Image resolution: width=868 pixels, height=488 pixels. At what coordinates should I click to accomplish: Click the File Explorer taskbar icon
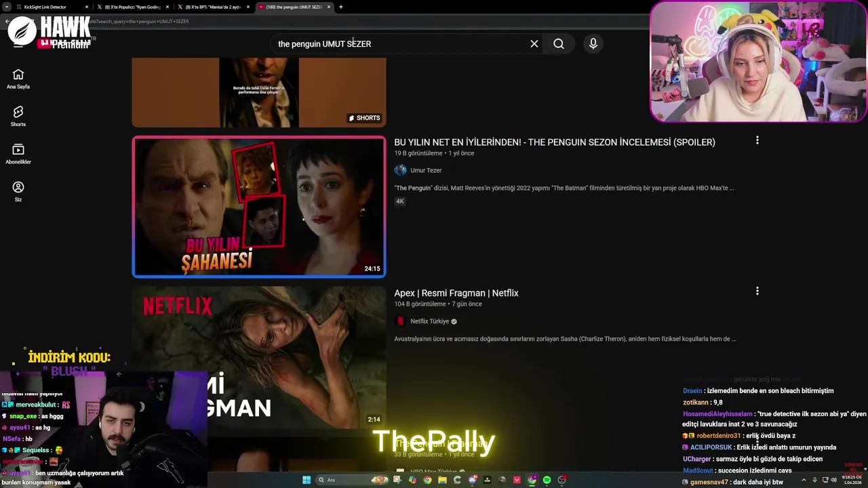coord(442,480)
